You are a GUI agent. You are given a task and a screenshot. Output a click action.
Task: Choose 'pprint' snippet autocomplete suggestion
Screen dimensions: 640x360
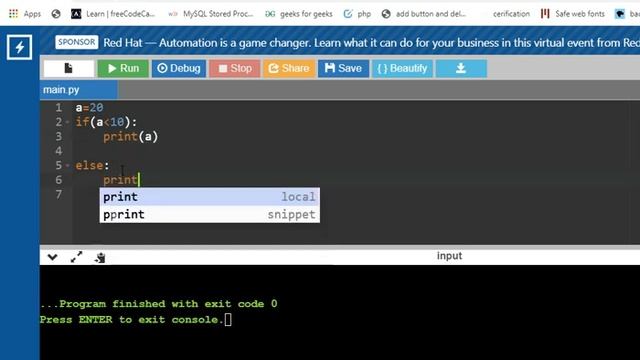[209, 214]
